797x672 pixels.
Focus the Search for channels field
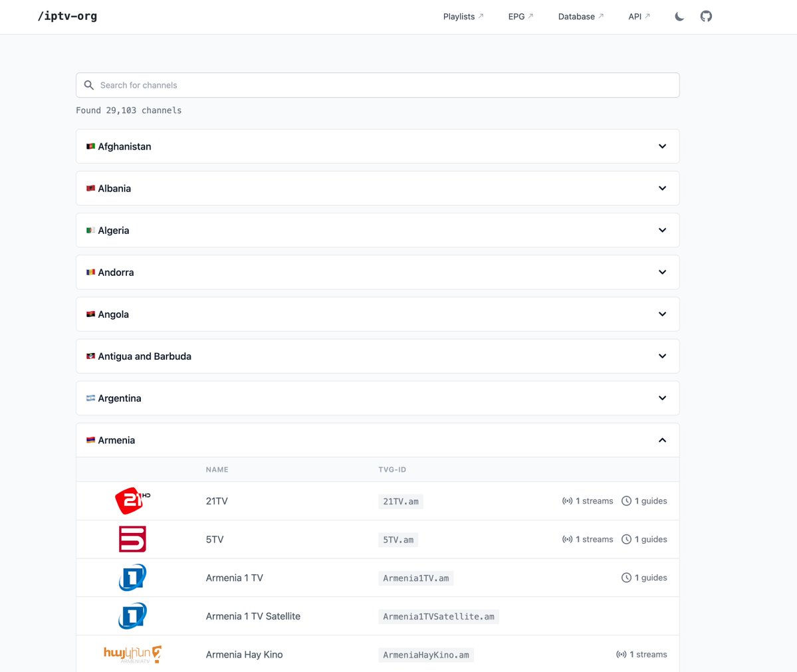[x=378, y=85]
